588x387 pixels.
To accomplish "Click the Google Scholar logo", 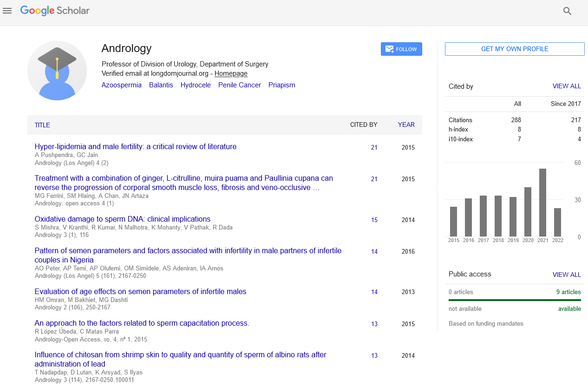I will pyautogui.click(x=55, y=11).
